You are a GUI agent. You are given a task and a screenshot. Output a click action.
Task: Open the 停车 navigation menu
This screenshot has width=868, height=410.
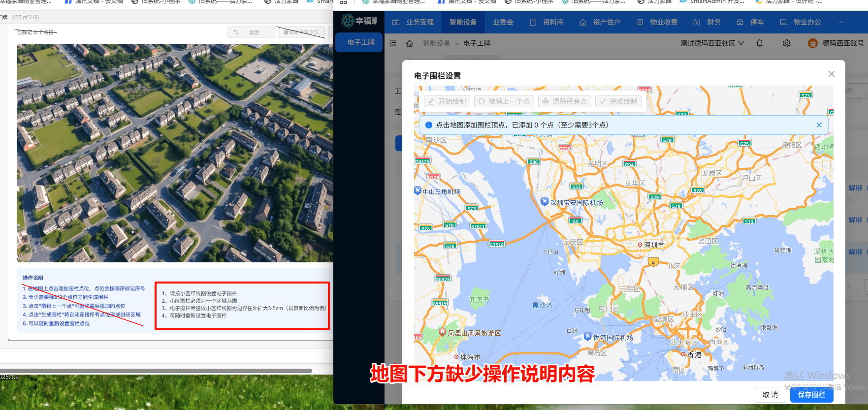tap(750, 22)
